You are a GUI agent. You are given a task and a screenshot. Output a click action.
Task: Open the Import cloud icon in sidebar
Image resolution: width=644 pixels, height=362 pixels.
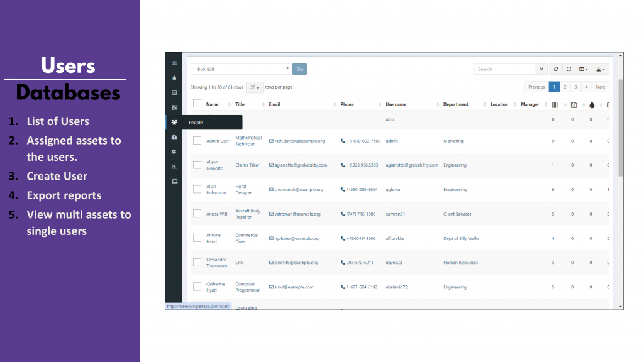pos(174,137)
